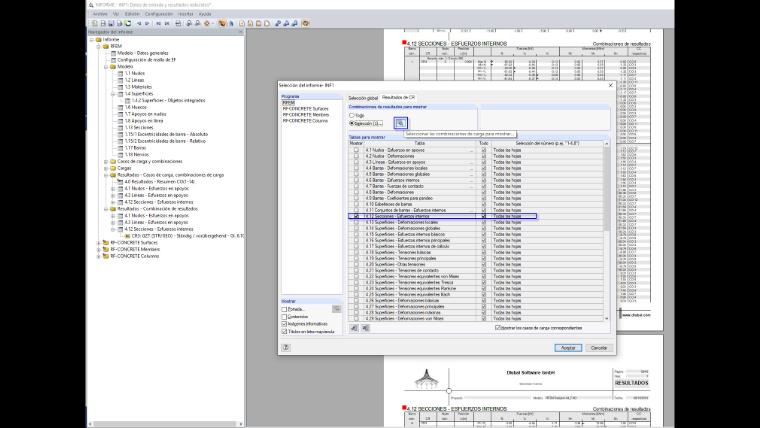Viewport: 760px width, 428px height.
Task: Click the next page arrow in the toolbar
Action: (x=147, y=23)
